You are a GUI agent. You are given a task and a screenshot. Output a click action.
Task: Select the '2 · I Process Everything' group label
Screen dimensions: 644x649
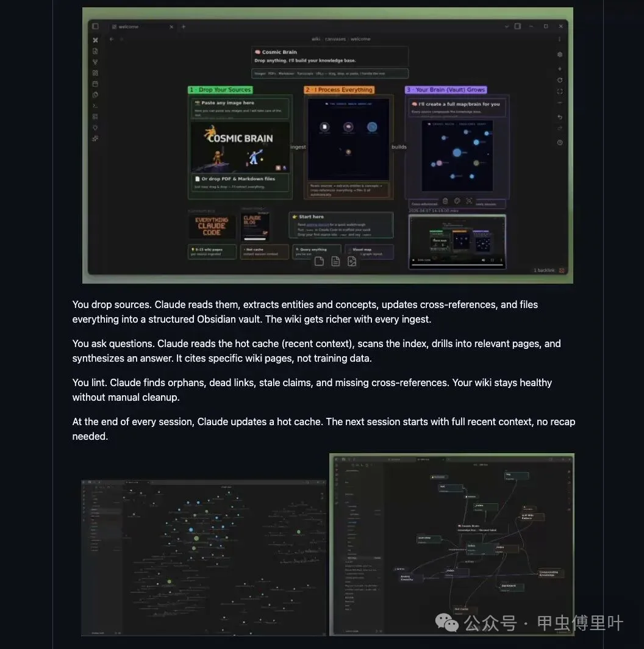(339, 90)
